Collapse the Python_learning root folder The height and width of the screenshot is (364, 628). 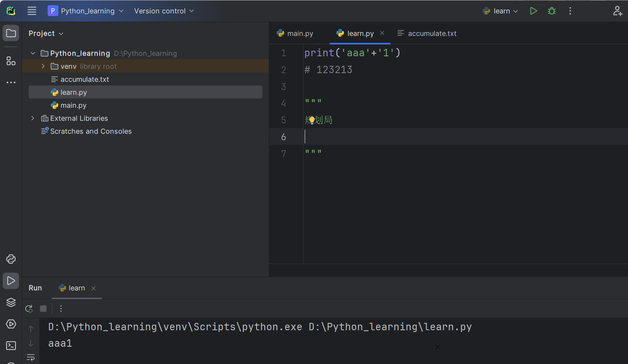[x=33, y=53]
